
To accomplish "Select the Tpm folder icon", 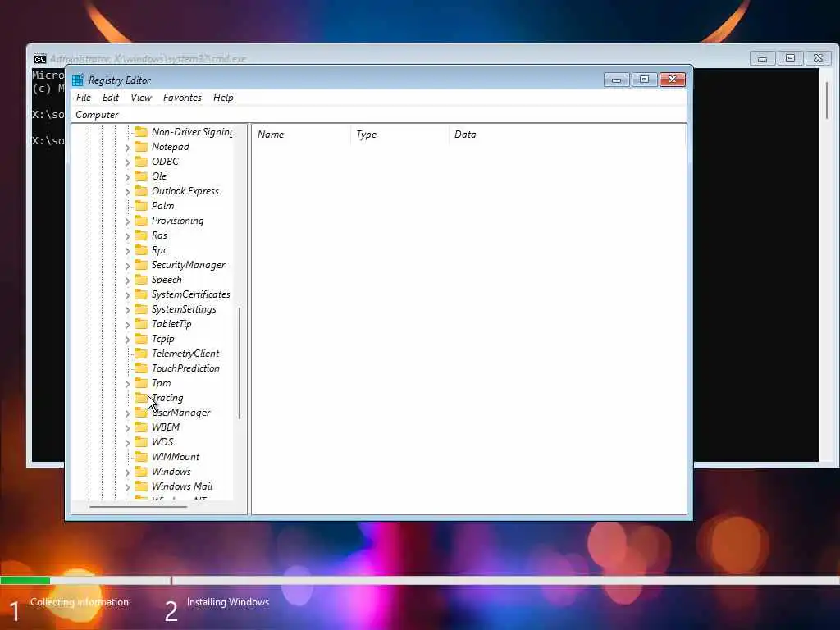I will 141,382.
